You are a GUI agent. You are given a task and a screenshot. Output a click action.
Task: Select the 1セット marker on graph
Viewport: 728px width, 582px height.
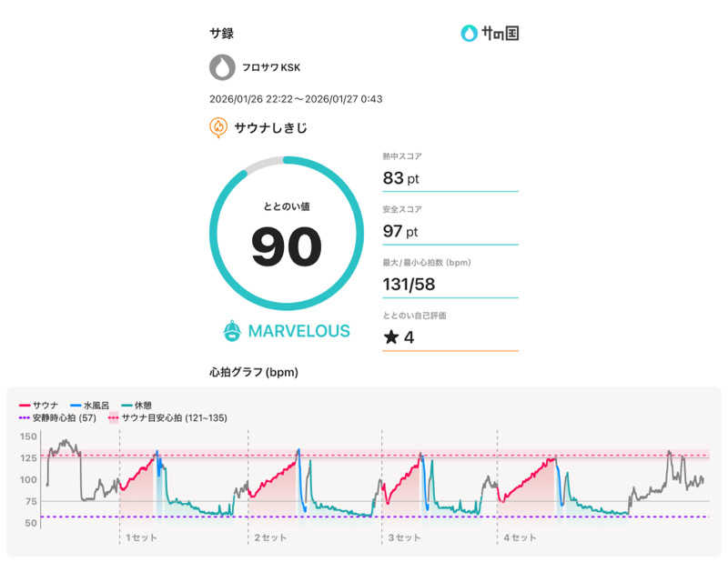[141, 537]
